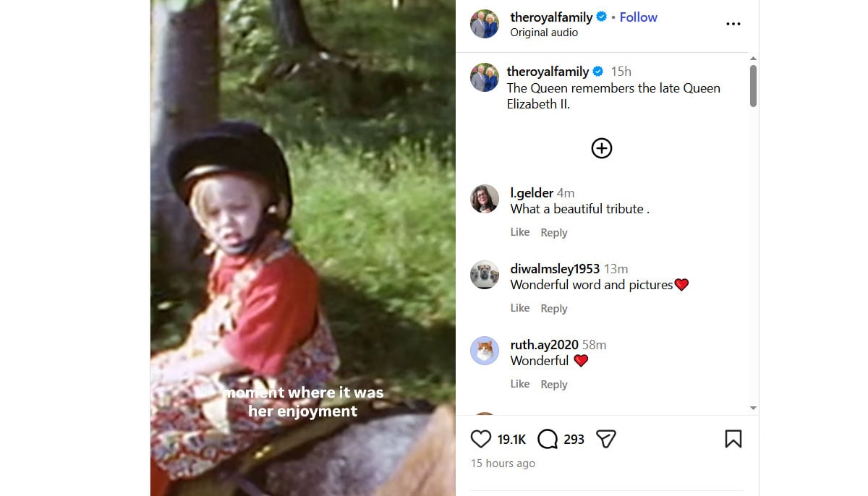Like diwalmsley1953's comment

pyautogui.click(x=520, y=308)
